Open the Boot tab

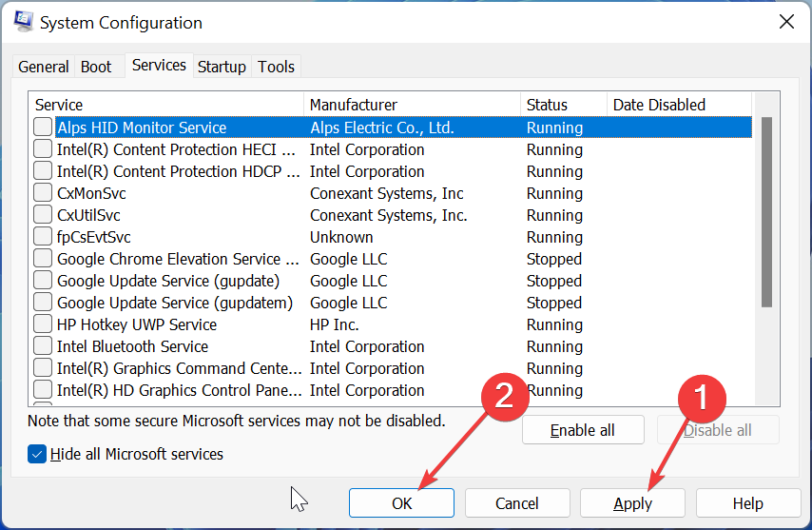96,67
